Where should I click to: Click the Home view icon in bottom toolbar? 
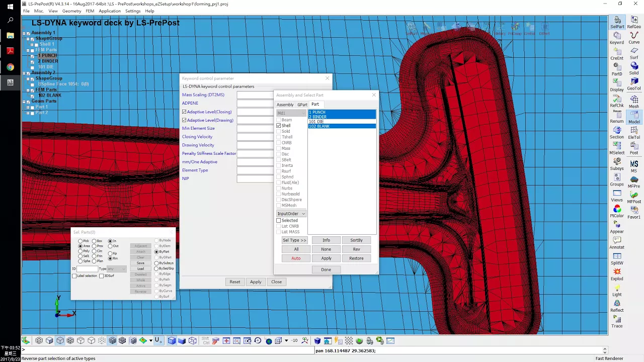328,340
